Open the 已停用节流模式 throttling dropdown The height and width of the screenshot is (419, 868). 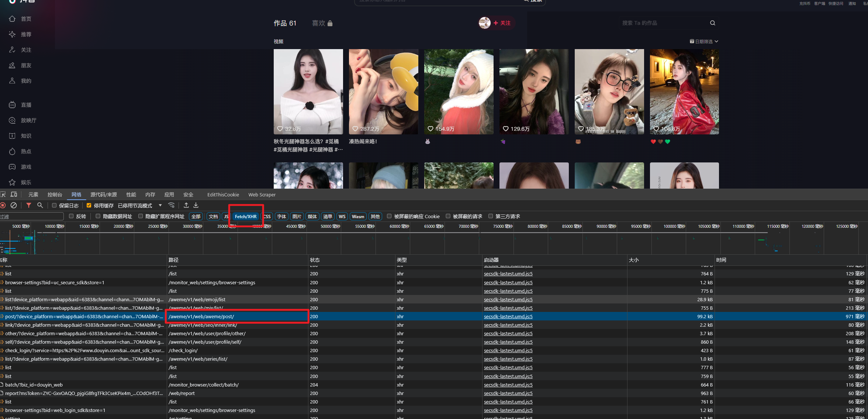click(x=140, y=206)
